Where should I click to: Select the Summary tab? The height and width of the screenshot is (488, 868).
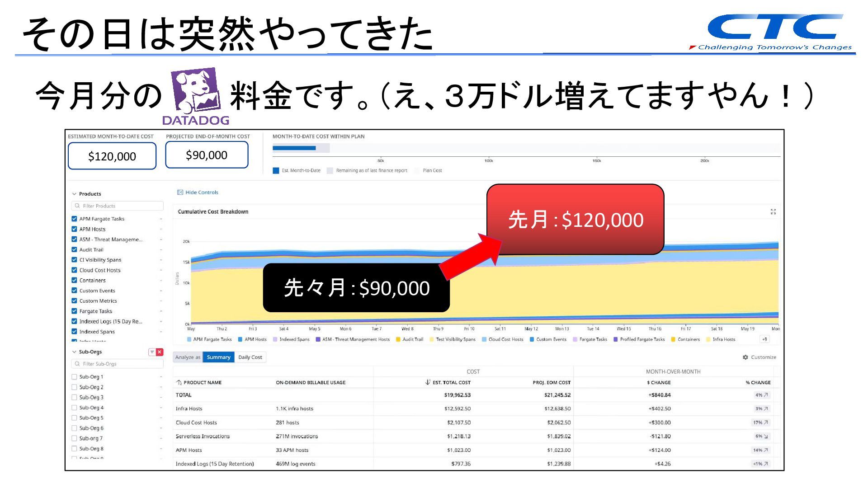tap(218, 357)
